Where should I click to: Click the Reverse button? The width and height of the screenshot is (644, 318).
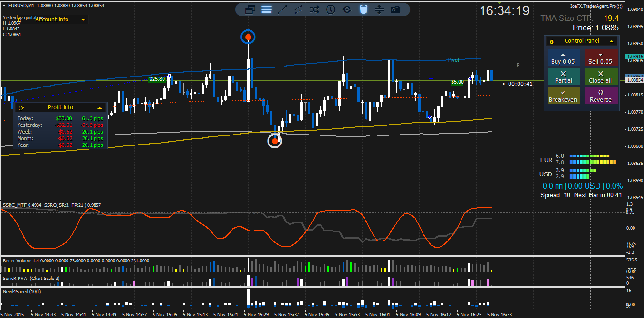pyautogui.click(x=601, y=96)
